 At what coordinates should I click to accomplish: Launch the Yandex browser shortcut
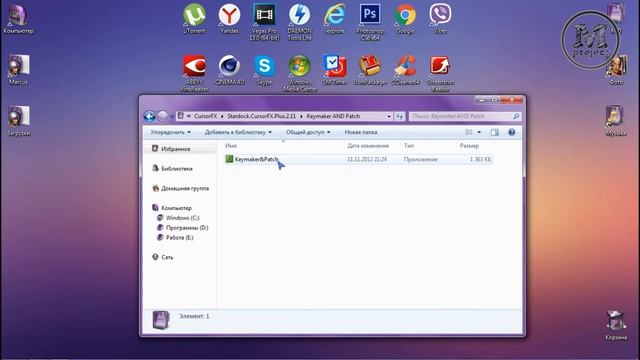(229, 18)
